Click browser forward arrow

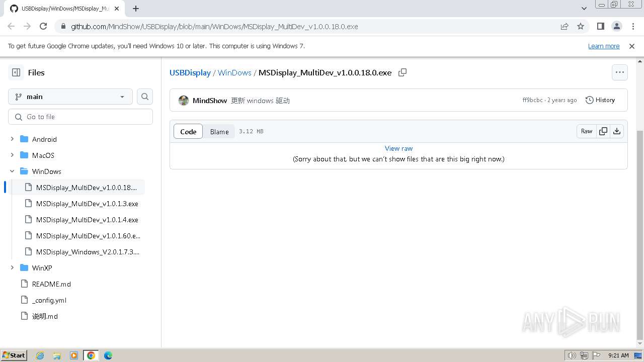coord(27,26)
